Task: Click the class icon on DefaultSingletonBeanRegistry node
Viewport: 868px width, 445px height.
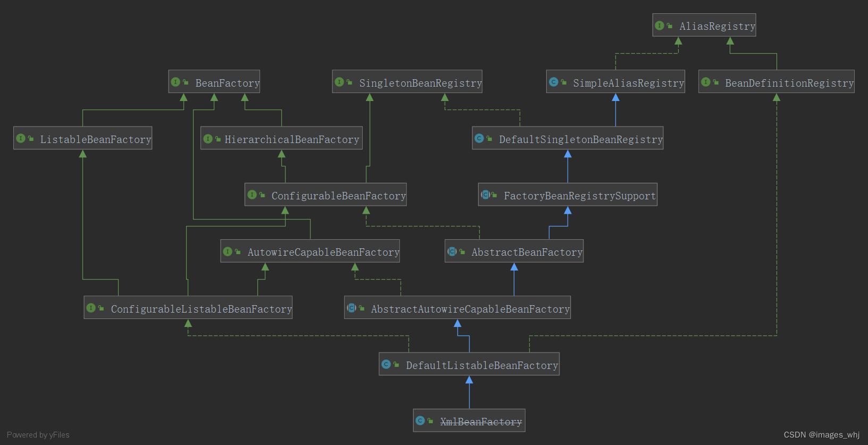Action: (479, 138)
